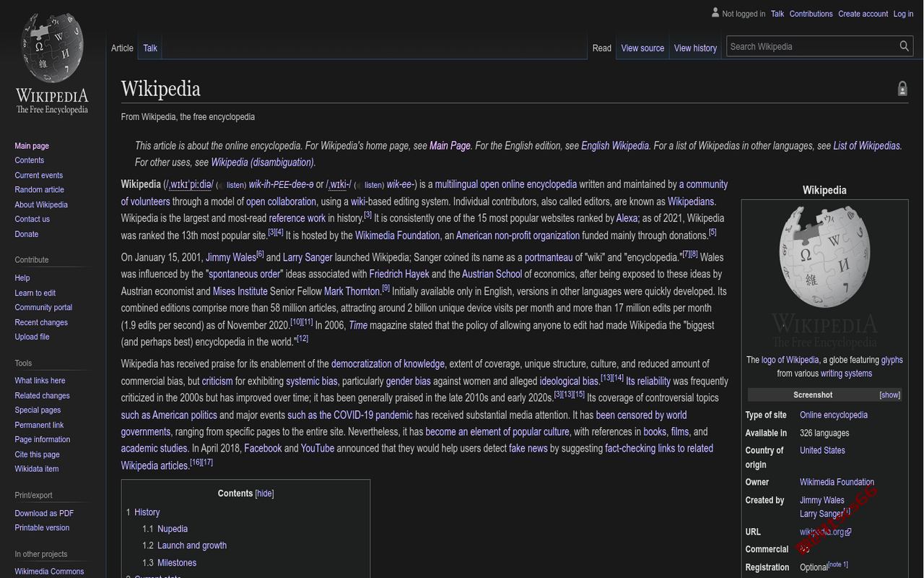Open the Facebook link in article
The width and height of the screenshot is (924, 578).
click(263, 449)
